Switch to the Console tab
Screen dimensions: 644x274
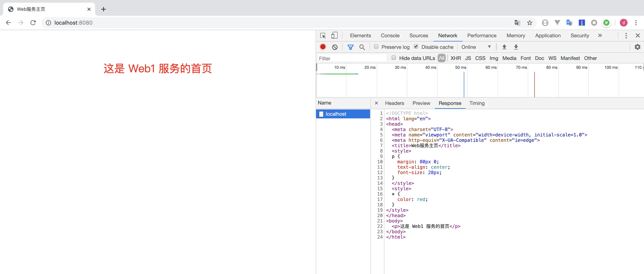(x=390, y=36)
